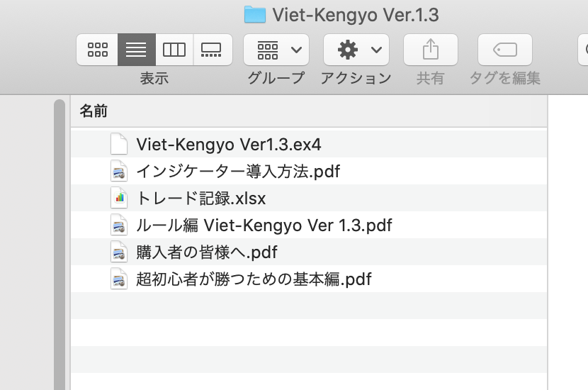
Task: Select the 購入者の皆様へ.pdf file icon
Action: [119, 252]
